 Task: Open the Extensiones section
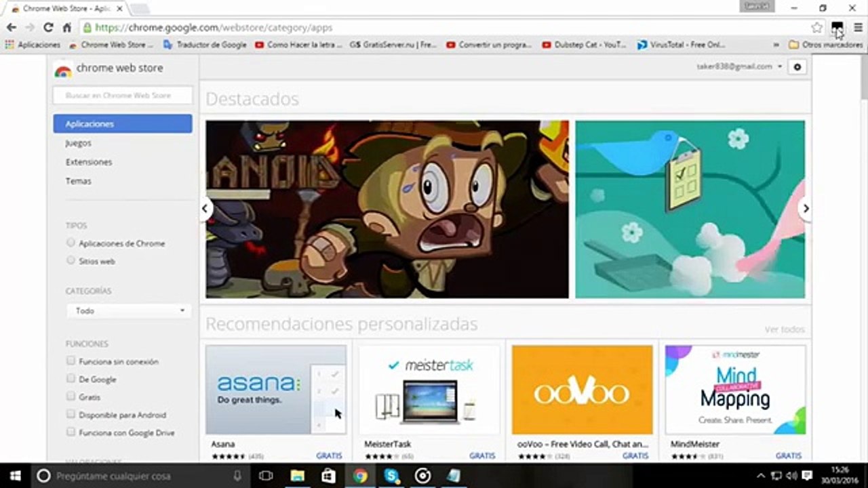[89, 162]
